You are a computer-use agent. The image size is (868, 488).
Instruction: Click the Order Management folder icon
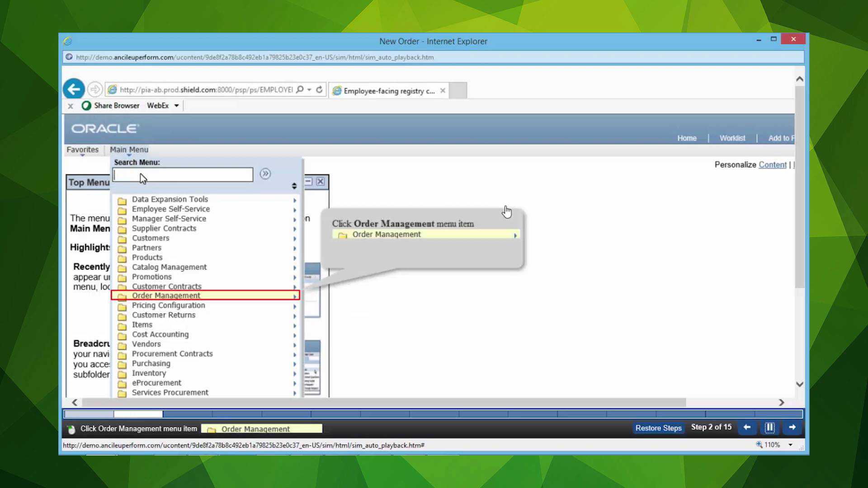122,296
